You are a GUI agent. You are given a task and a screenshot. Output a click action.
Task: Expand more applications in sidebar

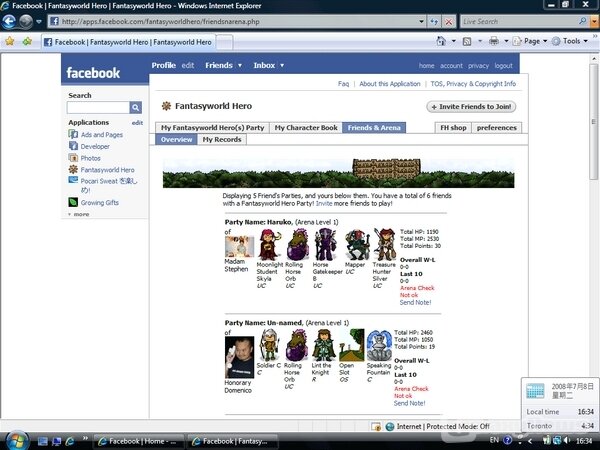click(79, 214)
